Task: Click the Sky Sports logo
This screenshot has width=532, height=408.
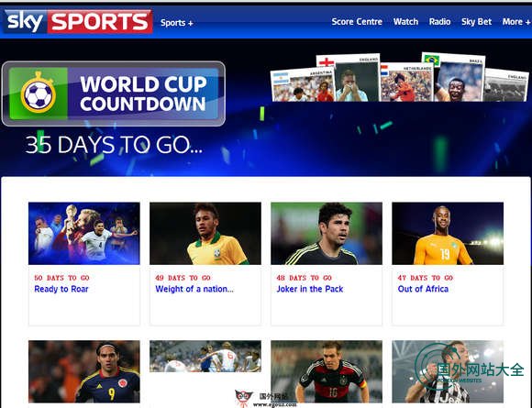Action: (x=78, y=21)
